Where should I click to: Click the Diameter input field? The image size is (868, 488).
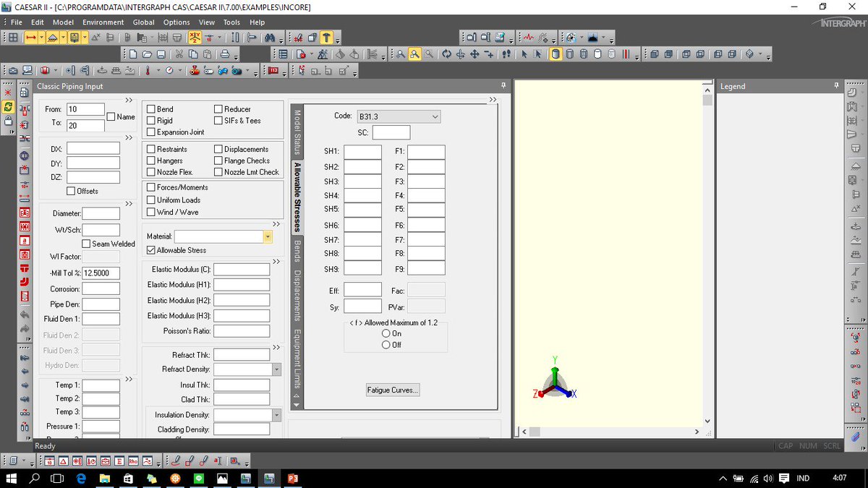pyautogui.click(x=101, y=213)
